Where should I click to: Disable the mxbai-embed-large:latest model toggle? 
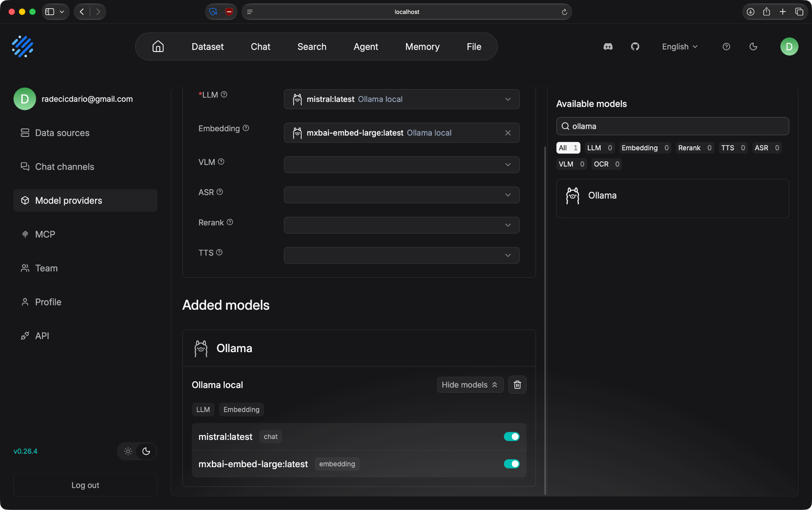pos(511,464)
